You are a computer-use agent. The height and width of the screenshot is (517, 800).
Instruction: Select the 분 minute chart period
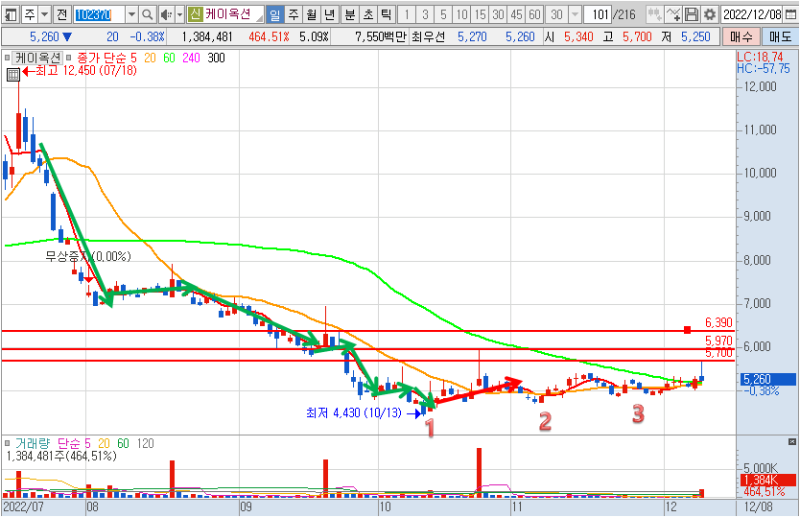click(350, 14)
